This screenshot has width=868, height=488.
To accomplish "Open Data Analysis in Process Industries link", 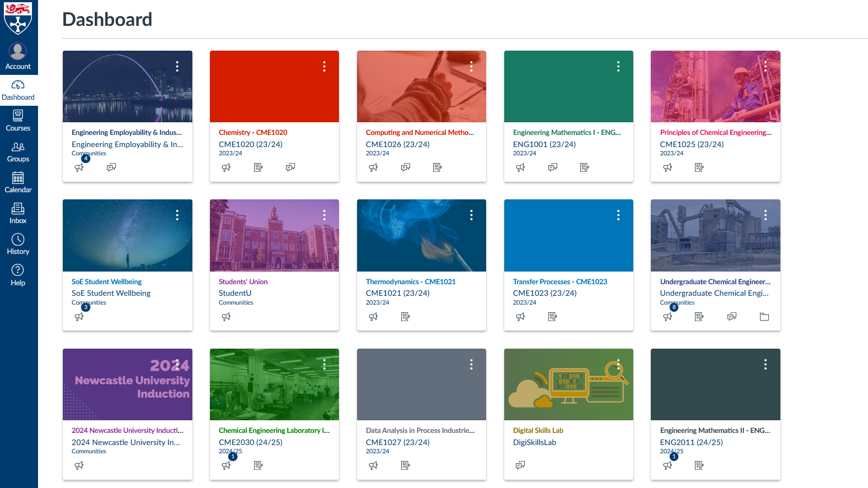I will [x=420, y=431].
